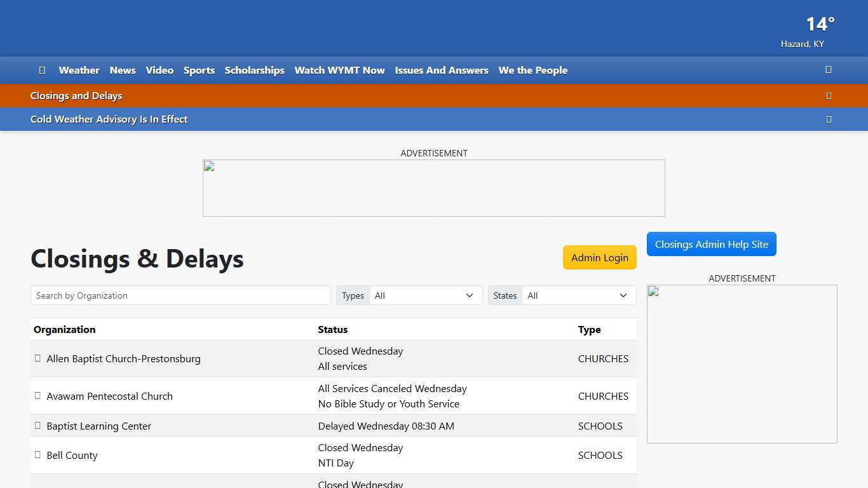Open Issues And Answers page
Image resolution: width=868 pixels, height=488 pixels.
[x=442, y=71]
